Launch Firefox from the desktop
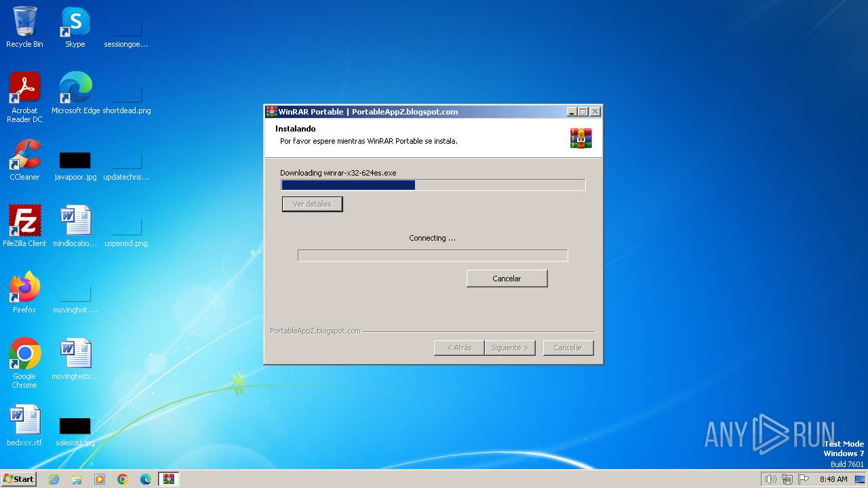The width and height of the screenshot is (868, 488). [x=24, y=293]
